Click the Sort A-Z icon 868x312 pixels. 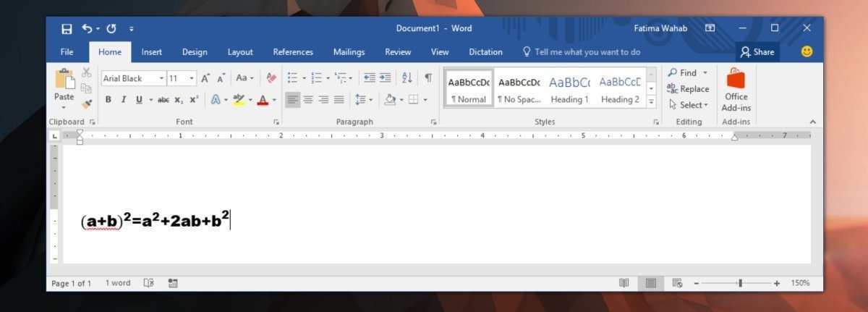pyautogui.click(x=407, y=78)
